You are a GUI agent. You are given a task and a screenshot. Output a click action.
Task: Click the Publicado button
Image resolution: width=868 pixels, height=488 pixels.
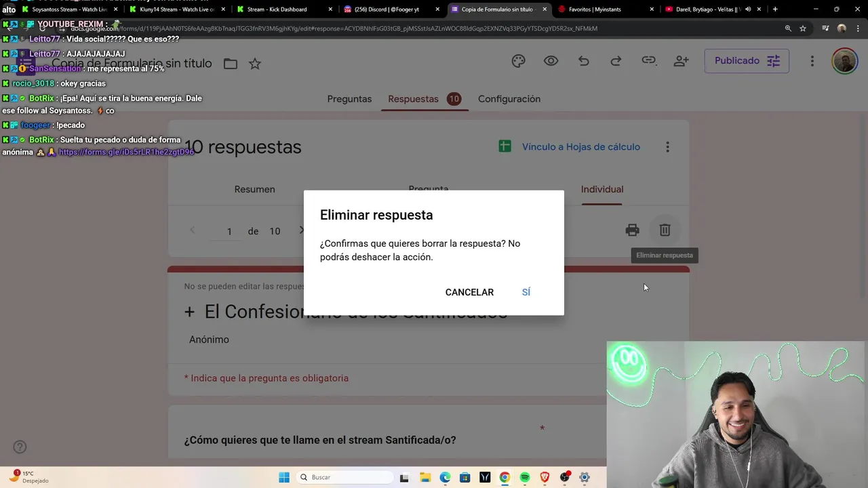point(747,61)
